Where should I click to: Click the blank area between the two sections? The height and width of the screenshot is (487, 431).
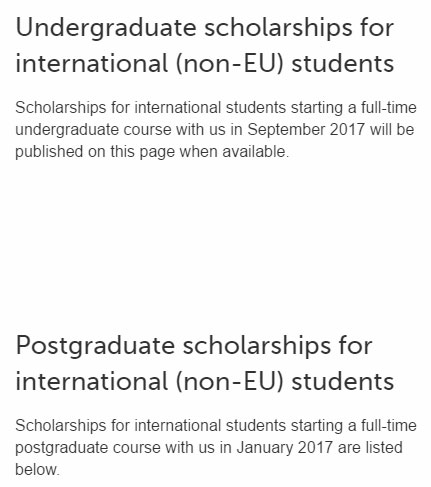click(x=215, y=247)
